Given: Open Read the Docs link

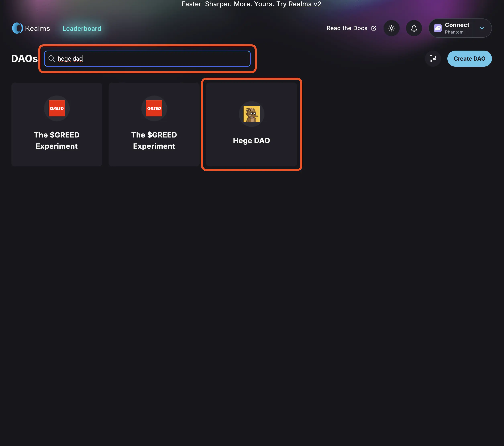Looking at the screenshot, I should [x=347, y=28].
